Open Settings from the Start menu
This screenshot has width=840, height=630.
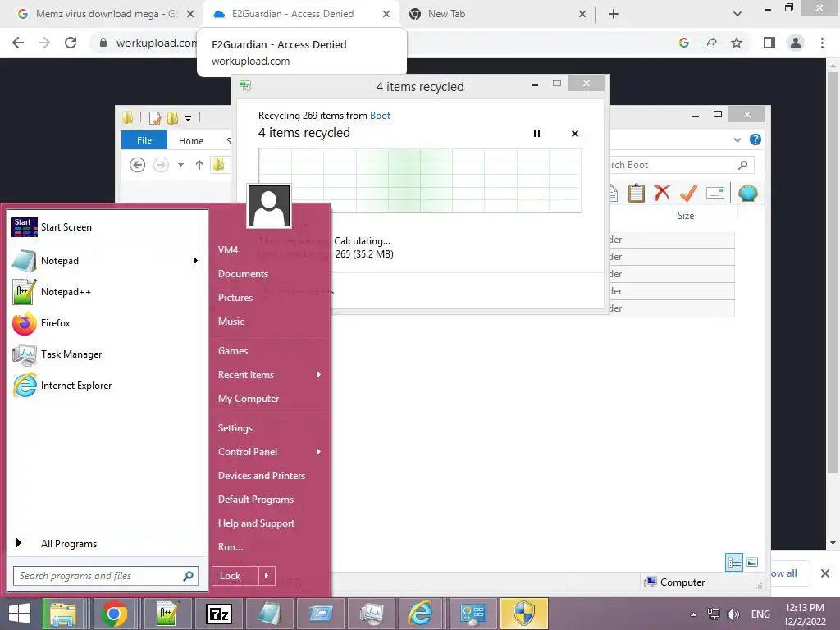[x=235, y=428]
